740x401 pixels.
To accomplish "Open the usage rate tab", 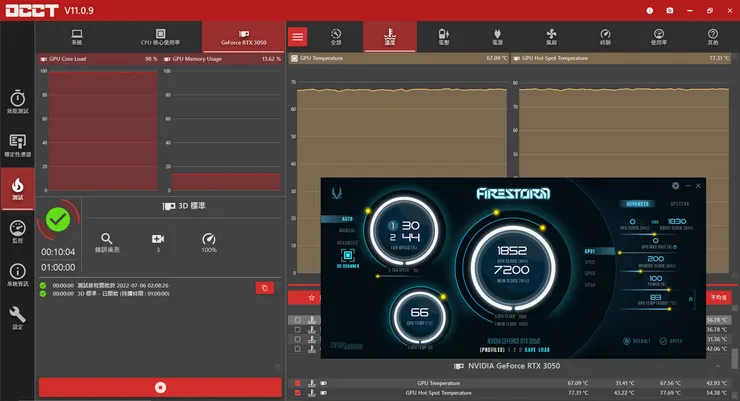I will click(659, 36).
